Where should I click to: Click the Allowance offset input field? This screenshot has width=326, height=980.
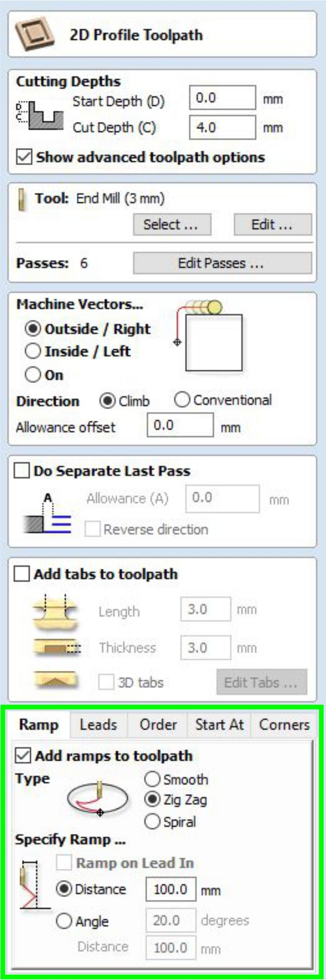pyautogui.click(x=180, y=425)
